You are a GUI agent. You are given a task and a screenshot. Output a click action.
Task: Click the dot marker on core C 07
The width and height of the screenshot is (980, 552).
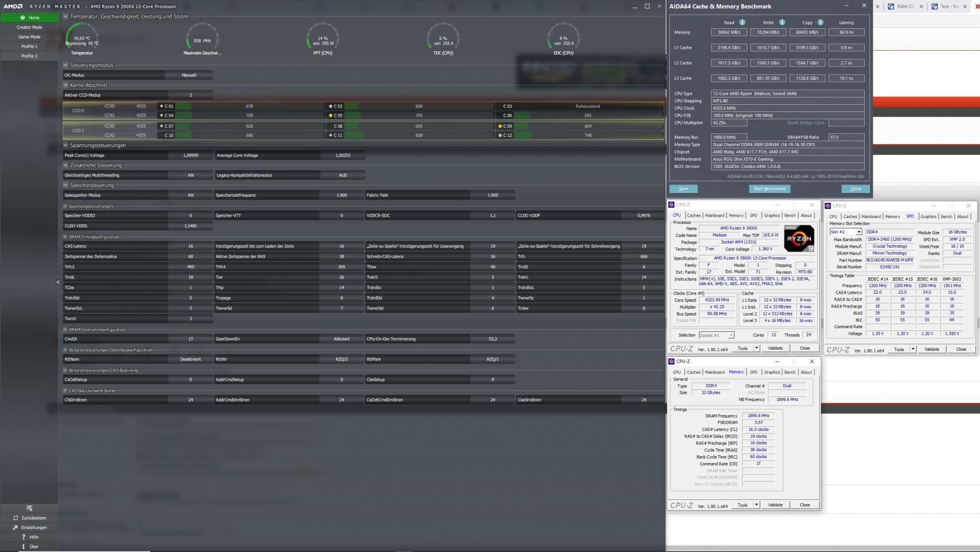pyautogui.click(x=161, y=126)
